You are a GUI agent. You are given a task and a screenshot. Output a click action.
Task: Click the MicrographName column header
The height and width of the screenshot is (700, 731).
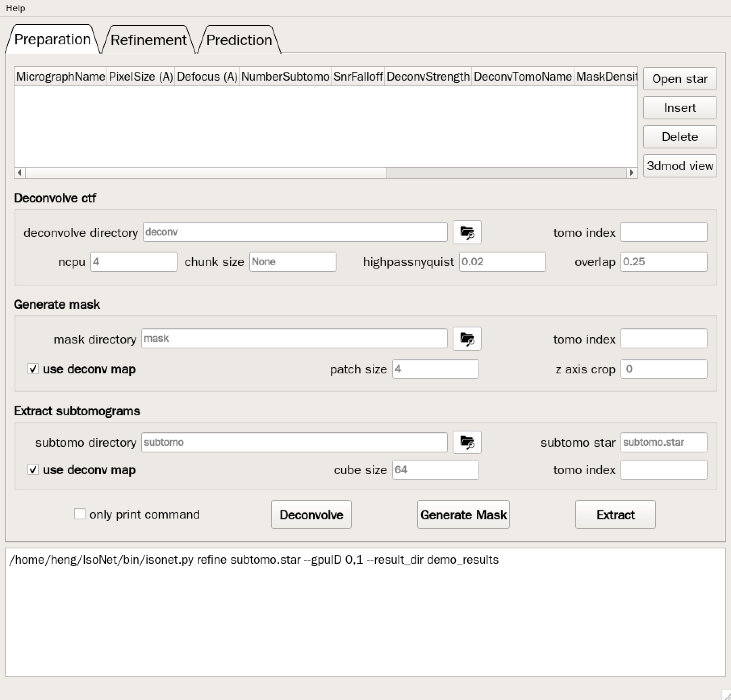(61, 76)
